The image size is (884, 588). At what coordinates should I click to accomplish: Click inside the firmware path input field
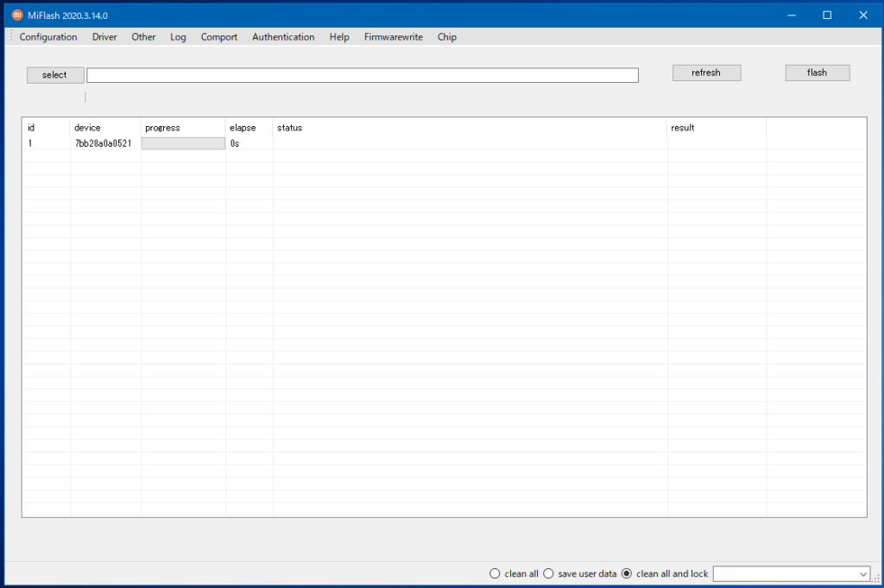tap(363, 74)
